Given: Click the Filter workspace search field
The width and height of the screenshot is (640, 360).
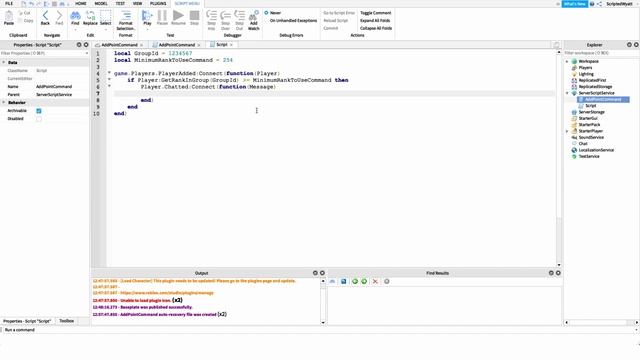Looking at the screenshot, I should pos(601,53).
